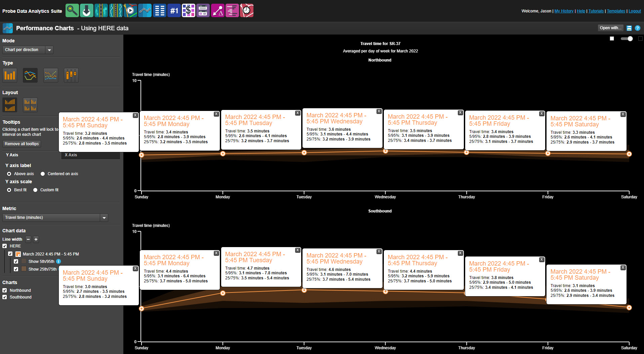Open the Open with... menu
Viewport: 644px width, 354px height.
[x=610, y=28]
